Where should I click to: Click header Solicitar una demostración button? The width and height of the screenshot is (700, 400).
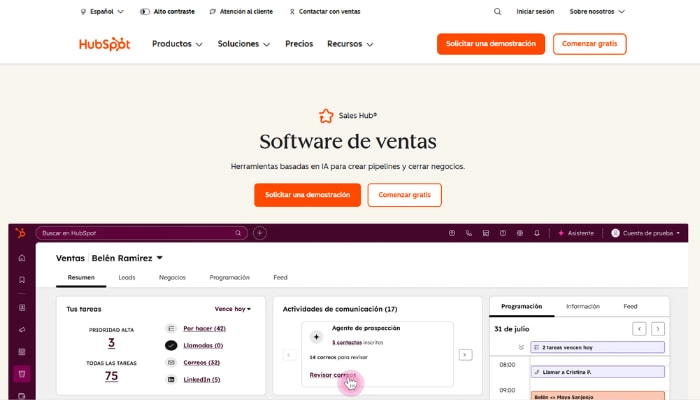coord(491,44)
